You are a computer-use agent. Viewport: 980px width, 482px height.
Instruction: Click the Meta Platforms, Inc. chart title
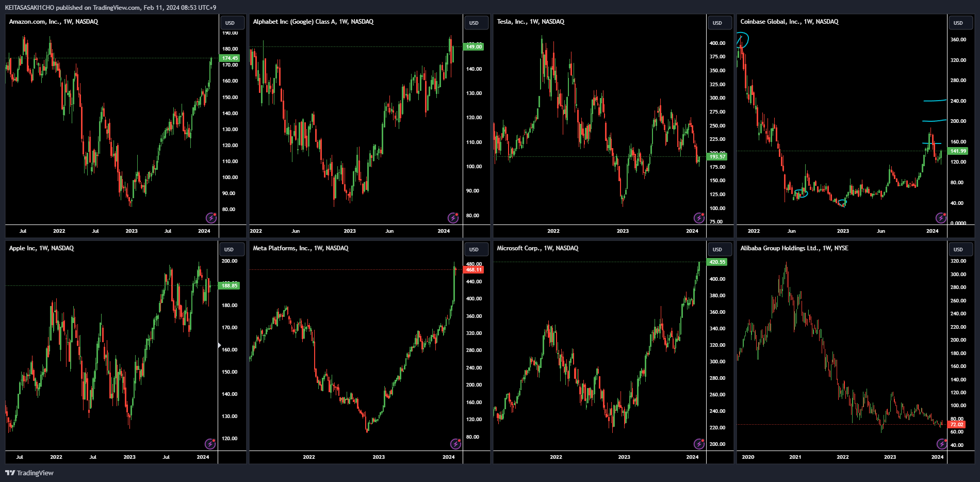tap(301, 248)
